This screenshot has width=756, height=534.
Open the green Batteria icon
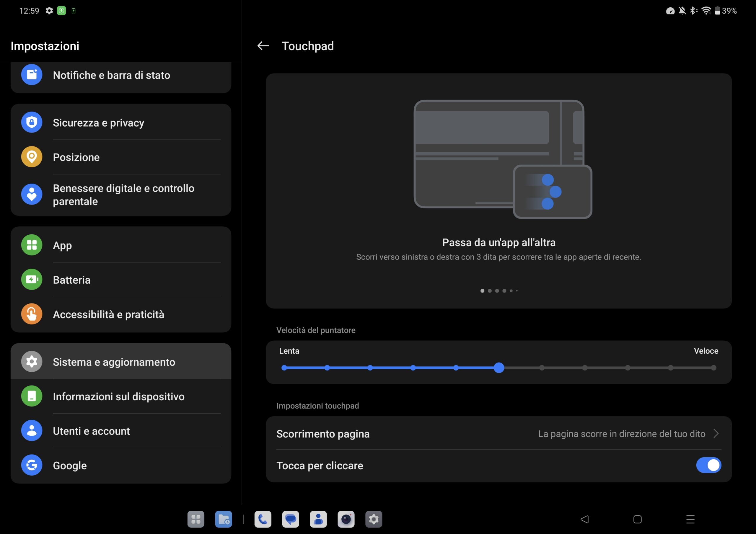coord(32,280)
